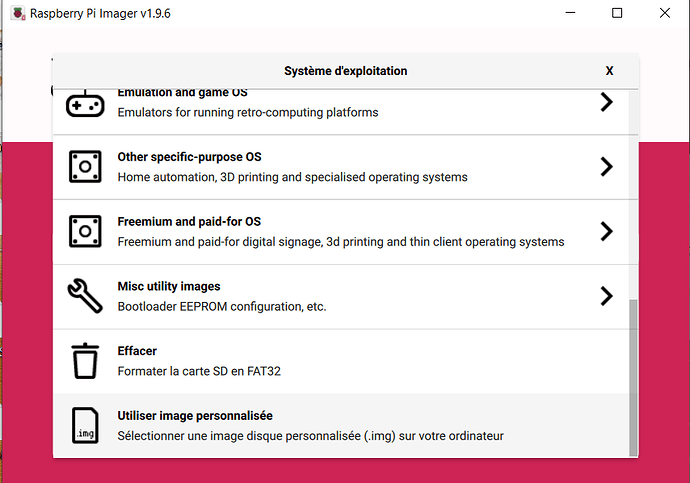
Task: Choose Effacer to format the SD card
Action: pos(341,361)
